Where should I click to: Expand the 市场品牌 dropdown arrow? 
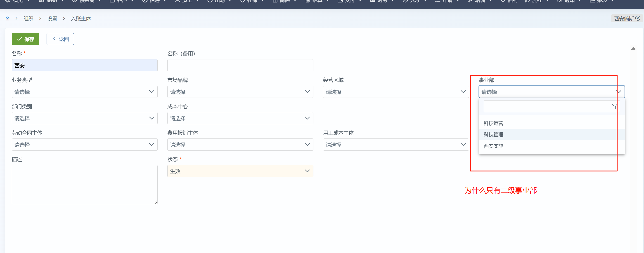point(307,92)
